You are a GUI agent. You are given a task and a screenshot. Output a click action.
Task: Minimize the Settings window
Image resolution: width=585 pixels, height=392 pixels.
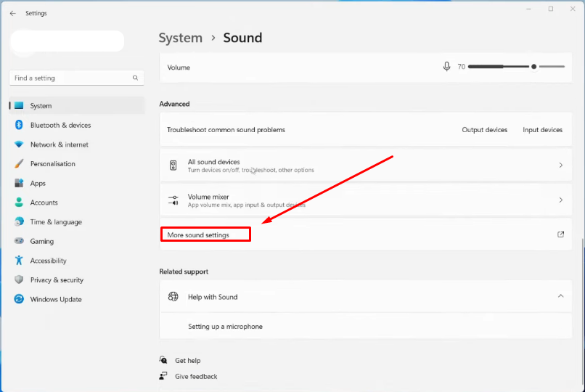(528, 9)
